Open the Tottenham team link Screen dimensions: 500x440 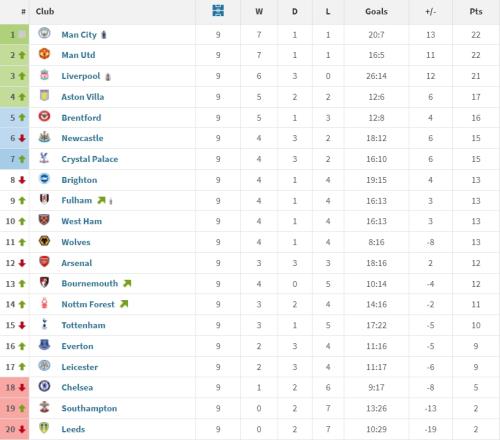pos(83,325)
